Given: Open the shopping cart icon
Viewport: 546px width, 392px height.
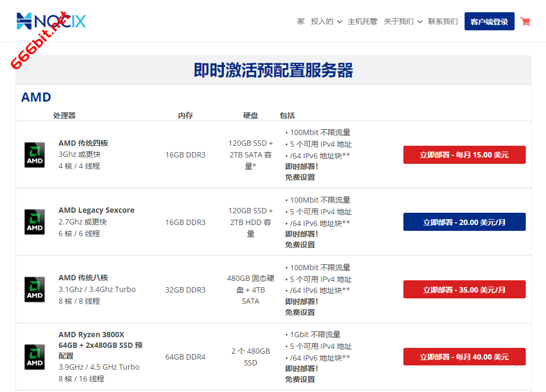Looking at the screenshot, I should point(525,21).
